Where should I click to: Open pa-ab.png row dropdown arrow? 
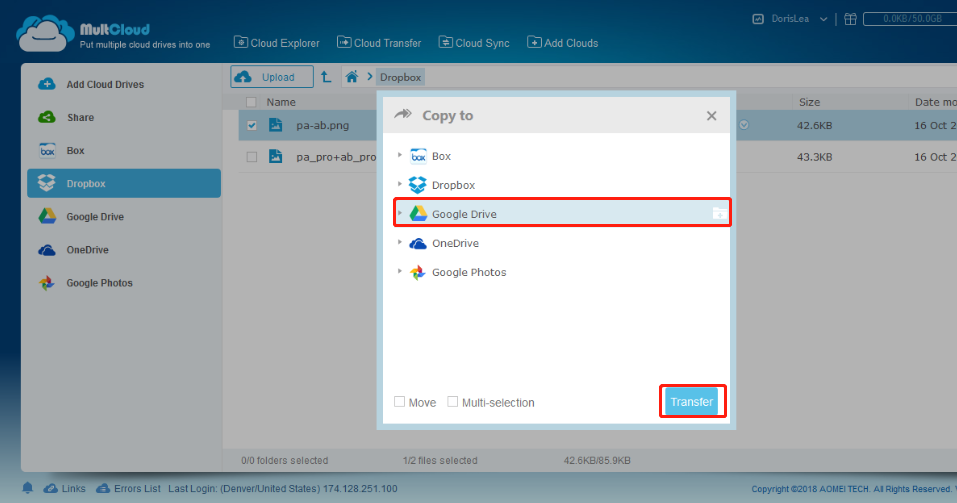pos(744,125)
